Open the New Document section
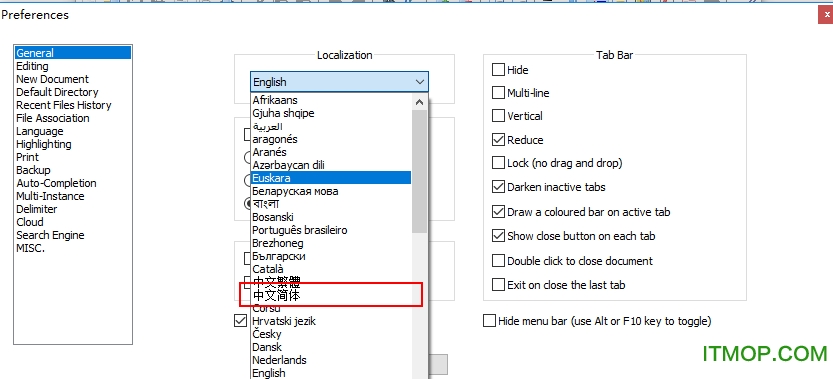 coord(53,79)
